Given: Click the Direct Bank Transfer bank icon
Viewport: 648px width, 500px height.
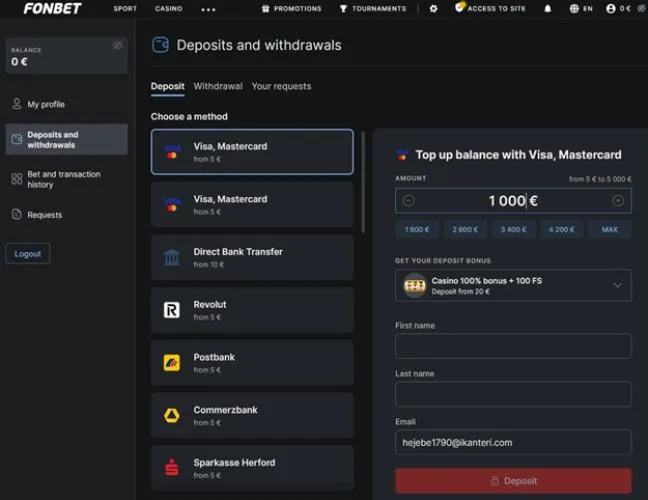Looking at the screenshot, I should coord(172,257).
